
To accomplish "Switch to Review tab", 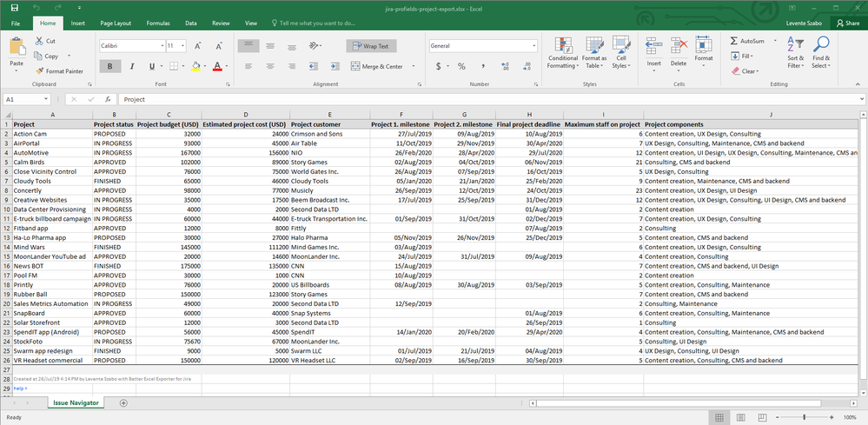I will tap(221, 23).
